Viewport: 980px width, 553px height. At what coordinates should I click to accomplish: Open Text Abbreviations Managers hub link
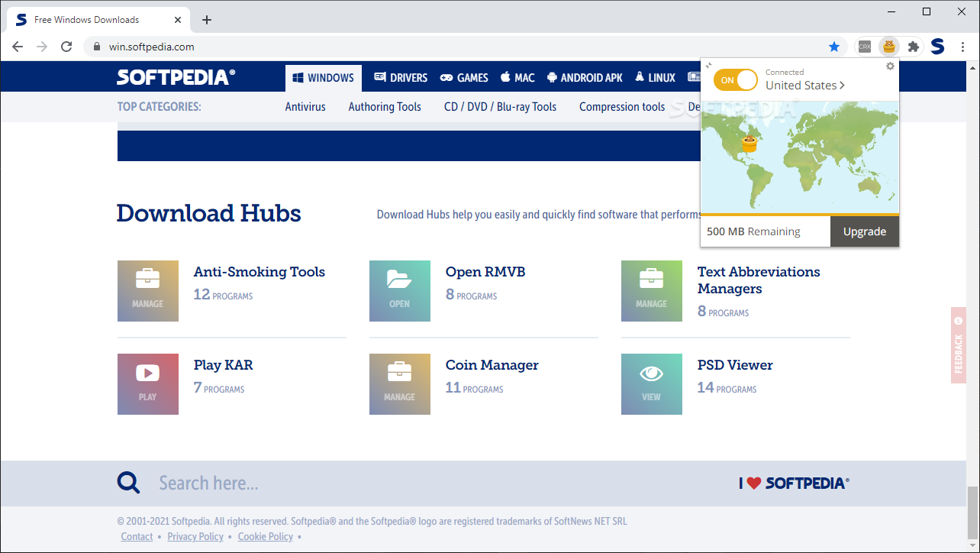(x=759, y=280)
